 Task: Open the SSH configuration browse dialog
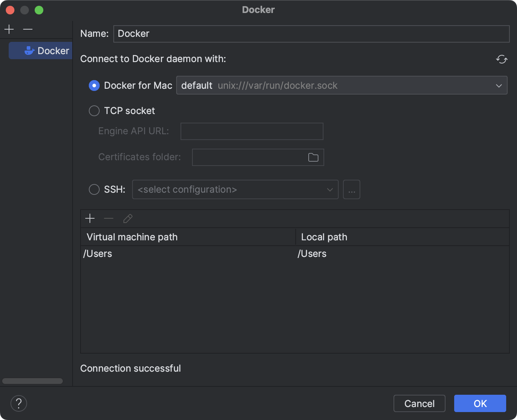tap(351, 189)
